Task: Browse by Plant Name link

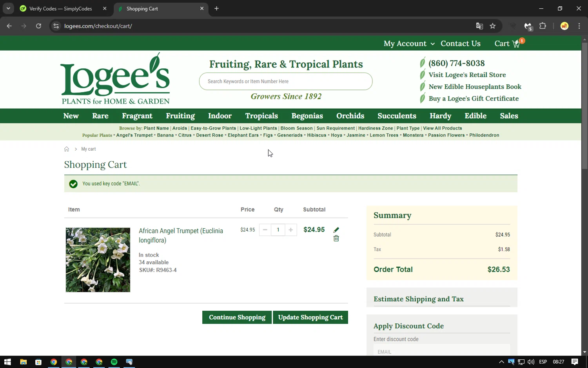Action: coord(156,128)
